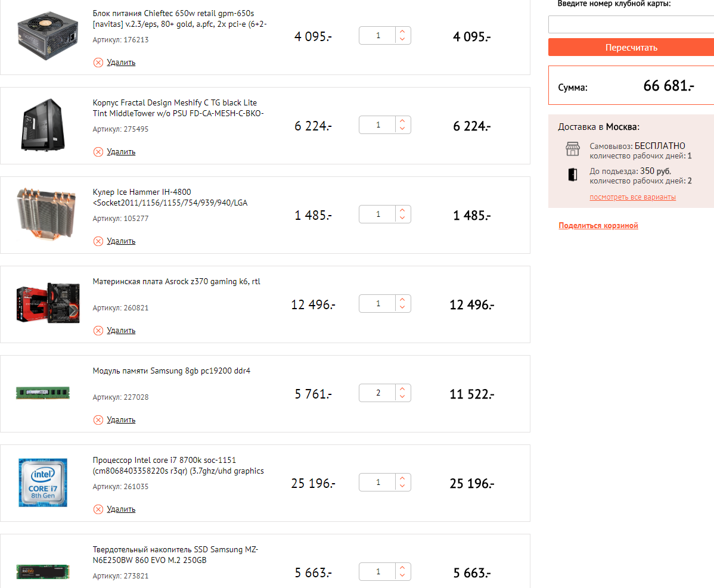The height and width of the screenshot is (588, 714).
Task: Open the Поделиться корзиной share link
Action: [598, 226]
